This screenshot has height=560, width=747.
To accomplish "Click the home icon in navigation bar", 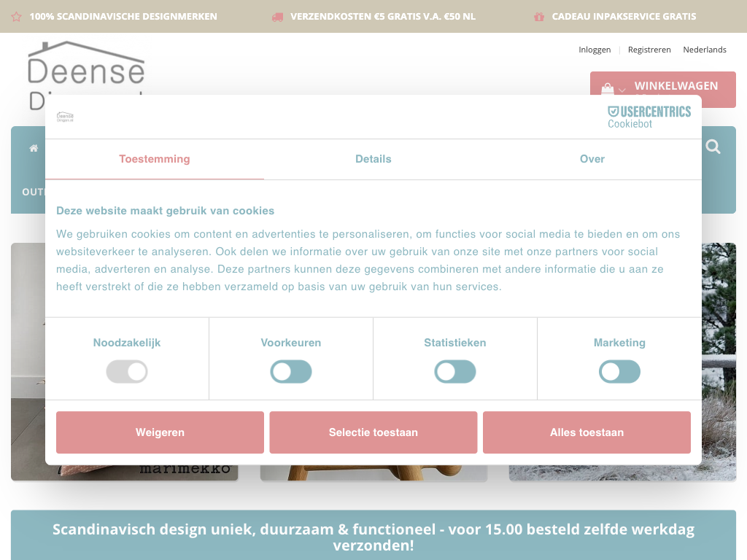I will tap(34, 148).
